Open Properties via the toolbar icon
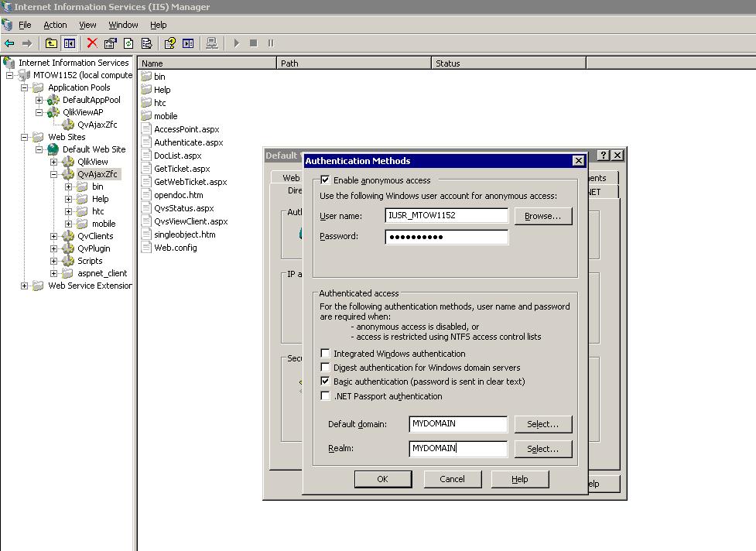Screen dimensions: 756x551 click(x=111, y=43)
